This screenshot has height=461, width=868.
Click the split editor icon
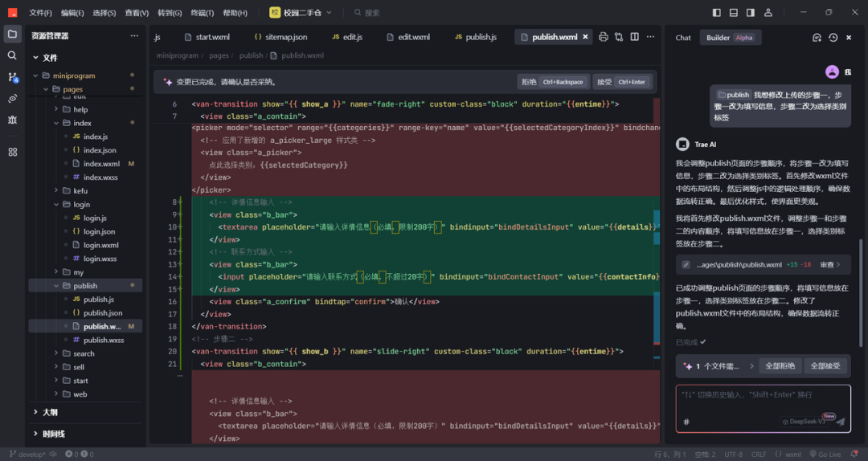pos(634,37)
